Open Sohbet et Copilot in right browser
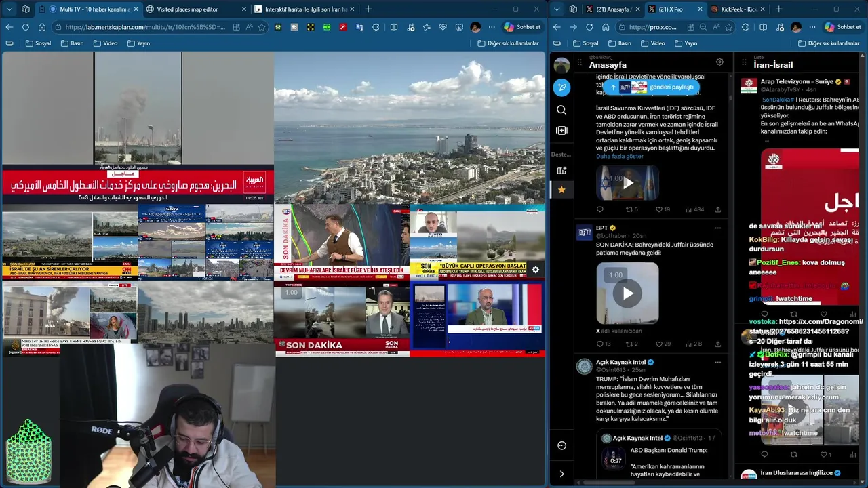 843,27
